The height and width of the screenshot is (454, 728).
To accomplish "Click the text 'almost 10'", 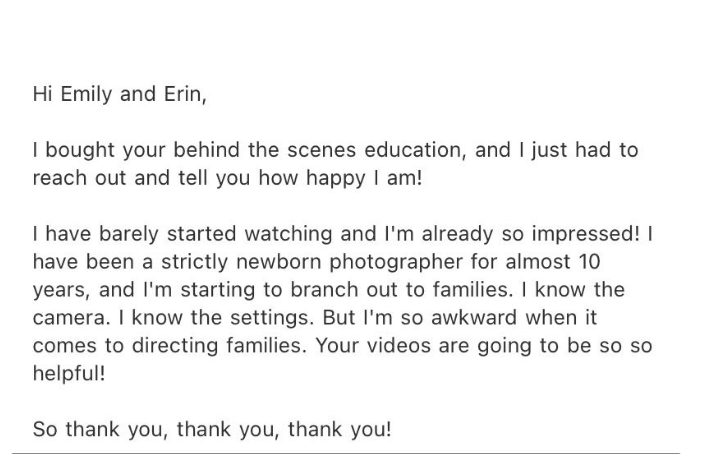I will coord(553,262).
